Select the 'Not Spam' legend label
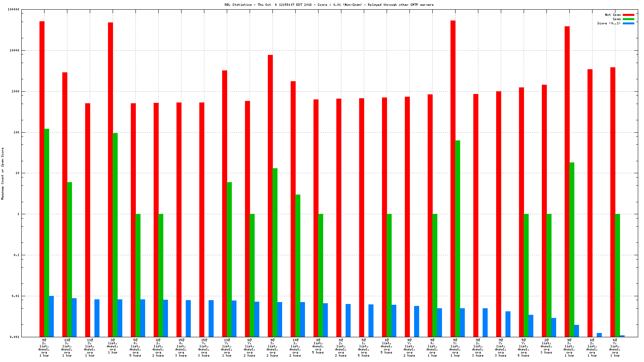Viewport: 644px width, 362px height. pos(613,15)
